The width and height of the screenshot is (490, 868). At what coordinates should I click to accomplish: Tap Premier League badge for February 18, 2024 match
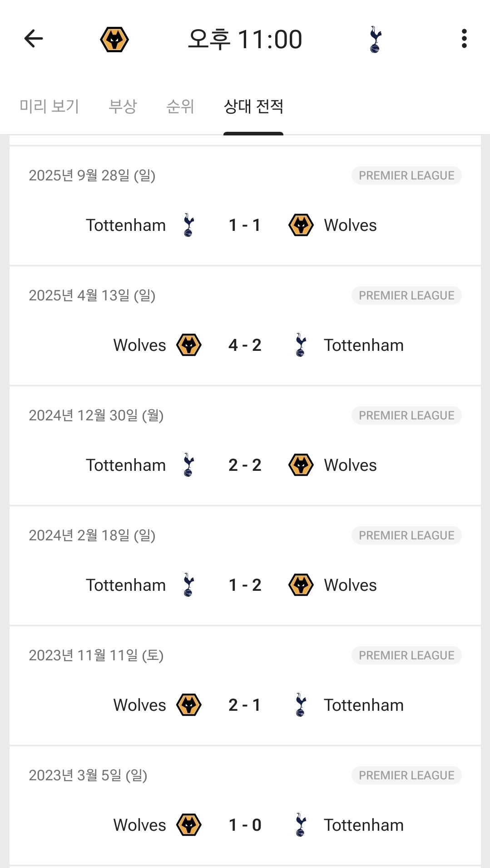pyautogui.click(x=406, y=535)
